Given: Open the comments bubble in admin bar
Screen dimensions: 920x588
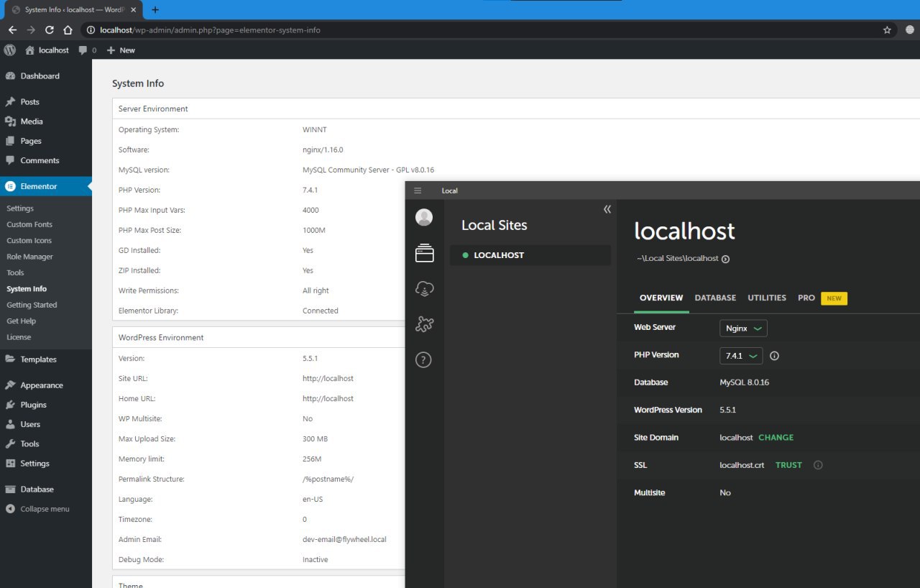Looking at the screenshot, I should pyautogui.click(x=87, y=50).
